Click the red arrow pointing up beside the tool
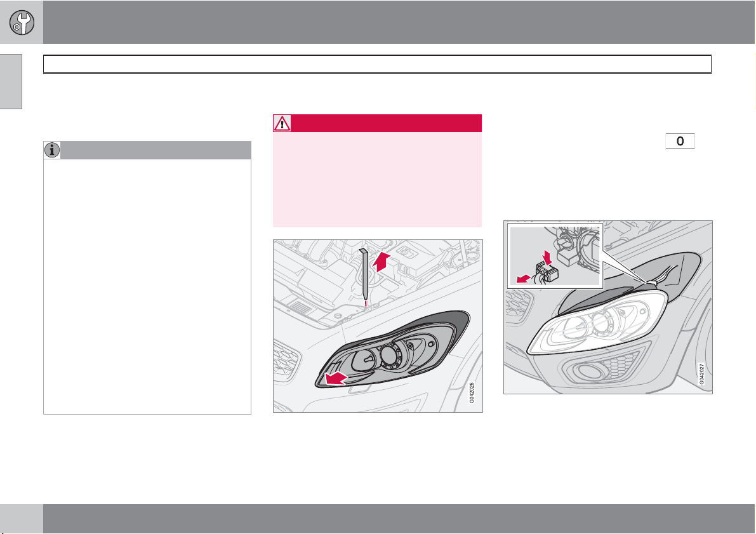Image resolution: width=756 pixels, height=534 pixels. pyautogui.click(x=381, y=261)
